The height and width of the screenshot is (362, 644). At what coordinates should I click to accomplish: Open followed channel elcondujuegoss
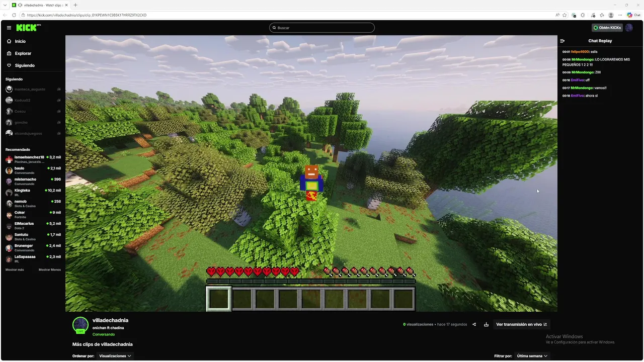[x=33, y=133]
